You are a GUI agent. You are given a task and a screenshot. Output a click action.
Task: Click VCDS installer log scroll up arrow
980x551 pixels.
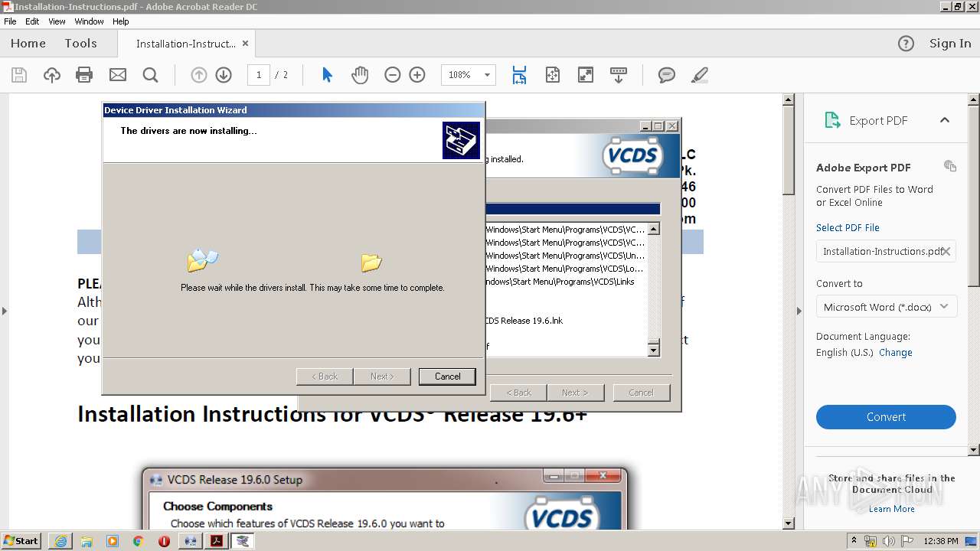[x=654, y=229]
